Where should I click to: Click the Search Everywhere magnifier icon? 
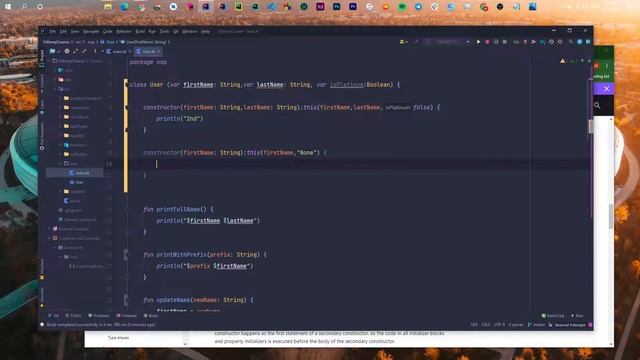571,42
